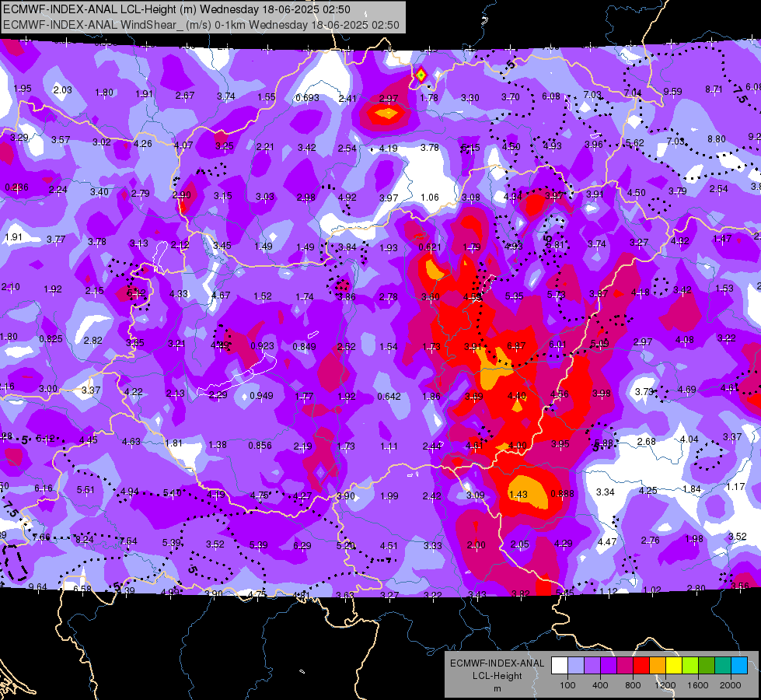Click wind shear value 9.64

pos(37,586)
